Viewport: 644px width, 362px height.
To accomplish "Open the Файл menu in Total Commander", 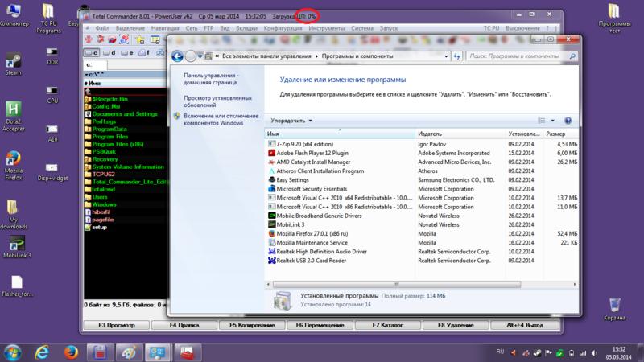I will 102,28.
